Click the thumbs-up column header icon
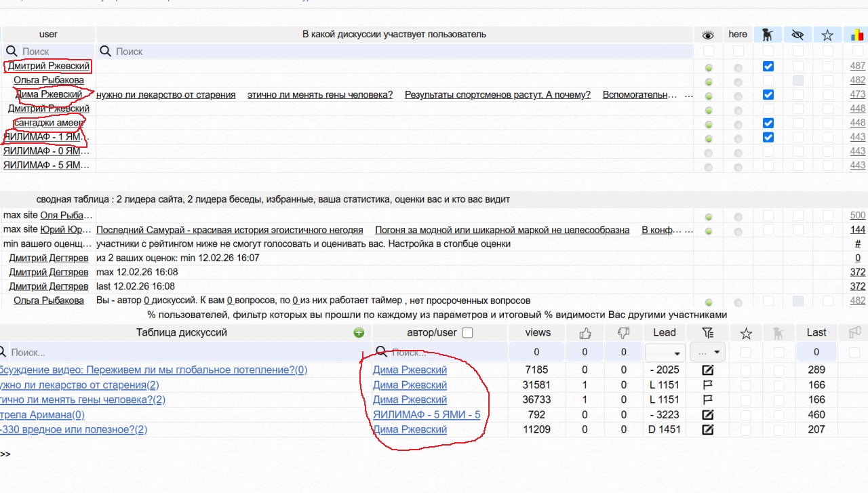 click(x=585, y=332)
